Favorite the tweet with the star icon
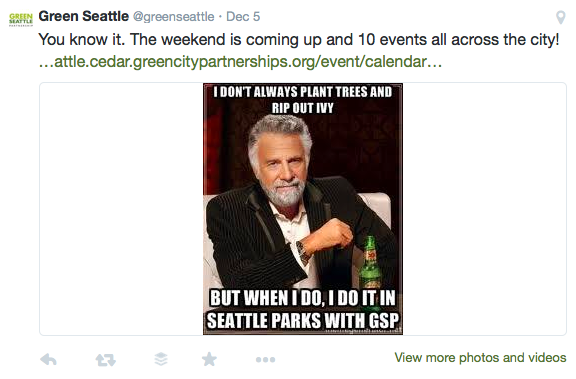Screen dimensions: 576x379 click(x=209, y=359)
